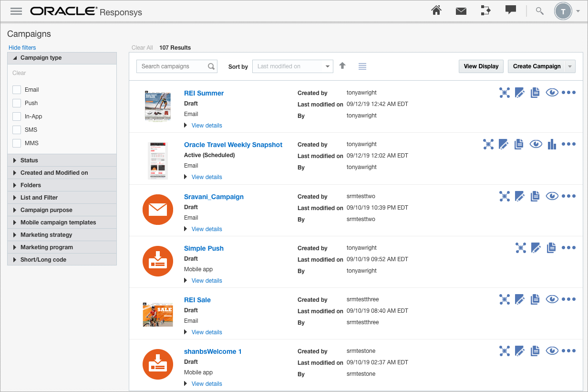This screenshot has width=588, height=392.
Task: Open the Simple Push campaign link
Action: (x=204, y=248)
